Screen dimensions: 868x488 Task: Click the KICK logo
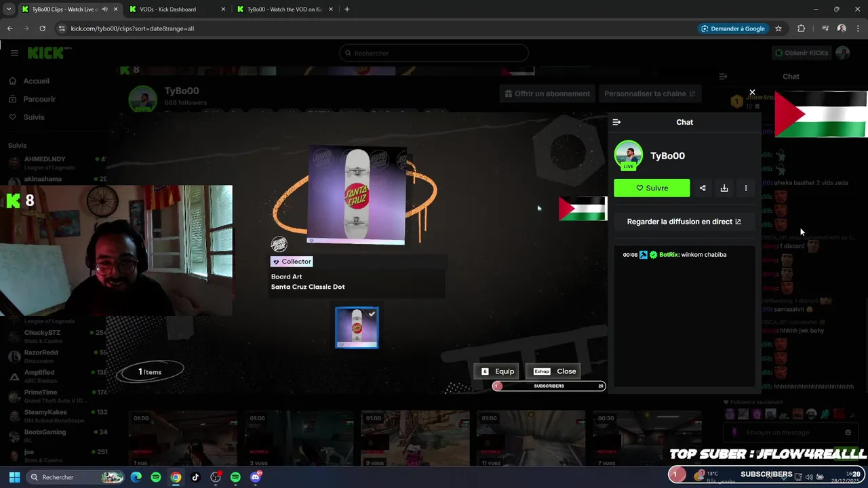point(47,53)
